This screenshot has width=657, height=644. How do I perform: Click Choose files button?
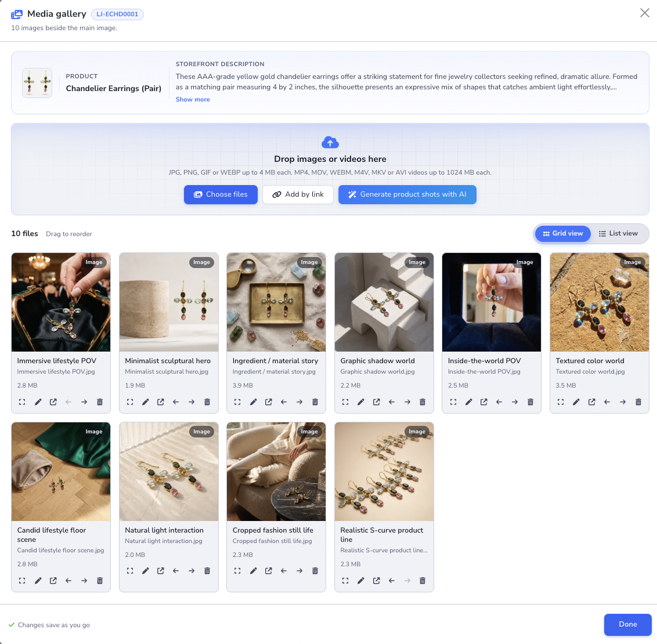click(x=221, y=195)
